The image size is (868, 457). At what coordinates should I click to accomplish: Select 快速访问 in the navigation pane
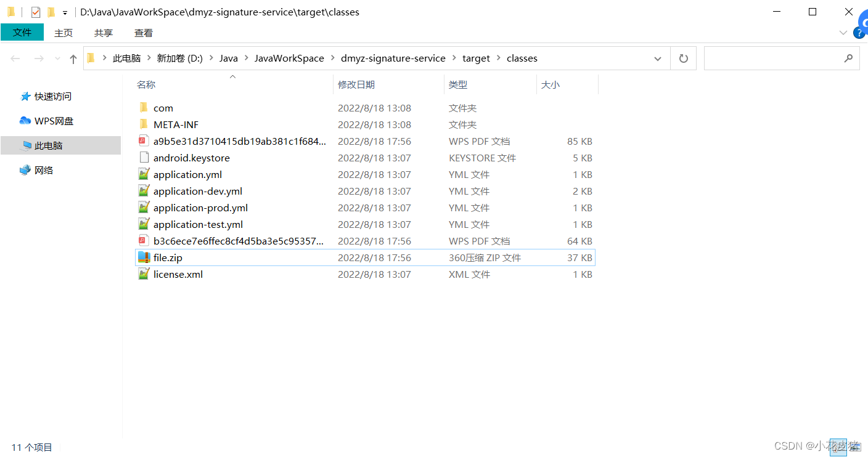click(x=53, y=97)
